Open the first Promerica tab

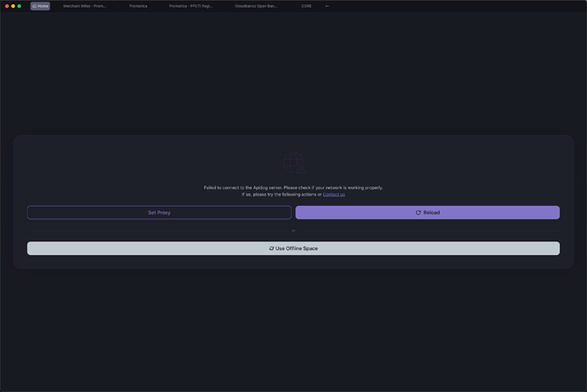(x=138, y=6)
